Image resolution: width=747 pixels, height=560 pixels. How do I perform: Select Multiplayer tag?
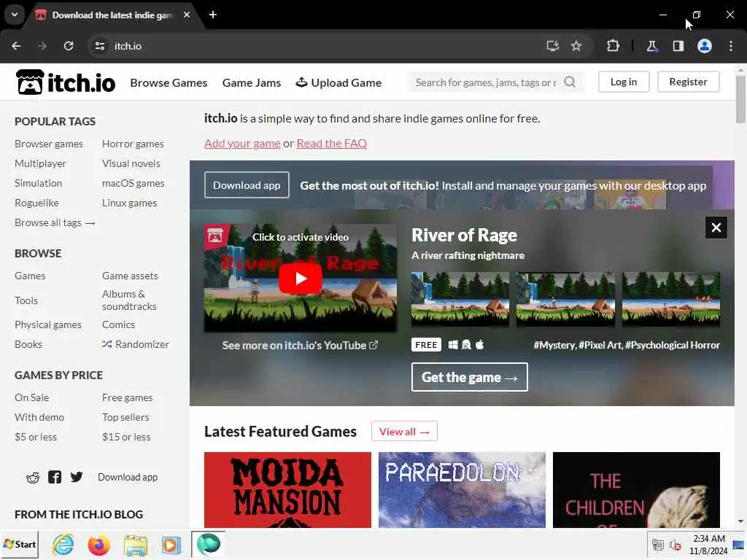[x=41, y=163]
